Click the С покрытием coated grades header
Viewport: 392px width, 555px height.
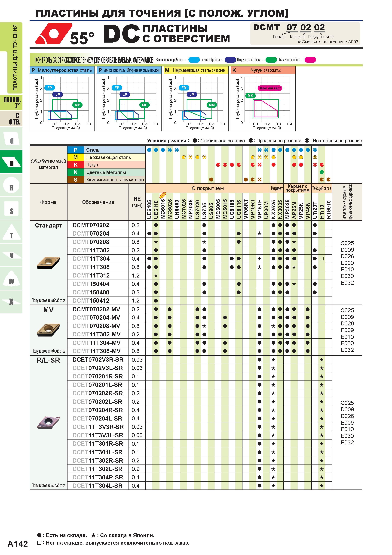(208, 188)
